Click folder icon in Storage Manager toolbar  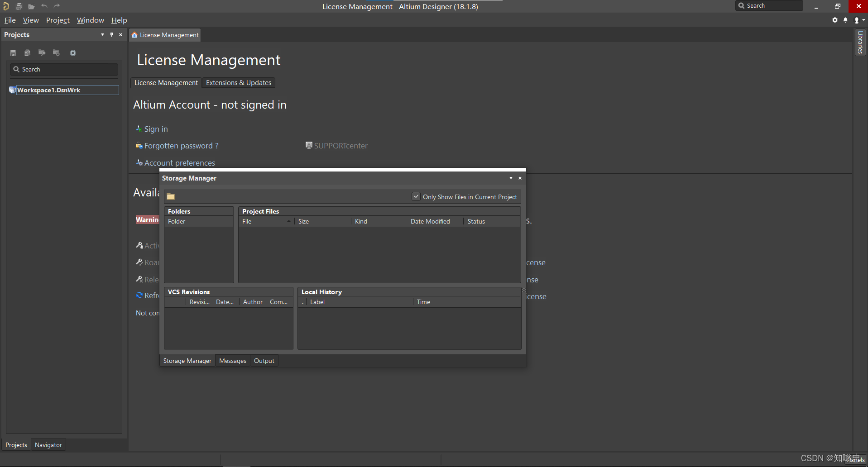point(171,196)
